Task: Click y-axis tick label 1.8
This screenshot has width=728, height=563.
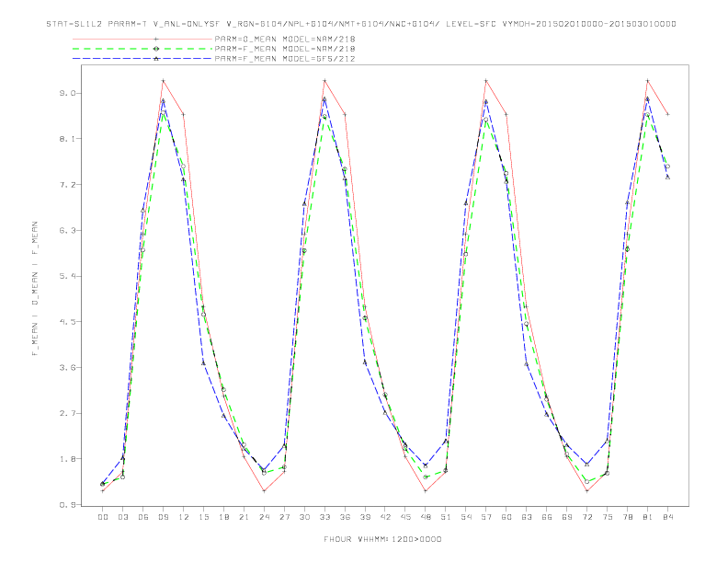Action: tap(67, 459)
